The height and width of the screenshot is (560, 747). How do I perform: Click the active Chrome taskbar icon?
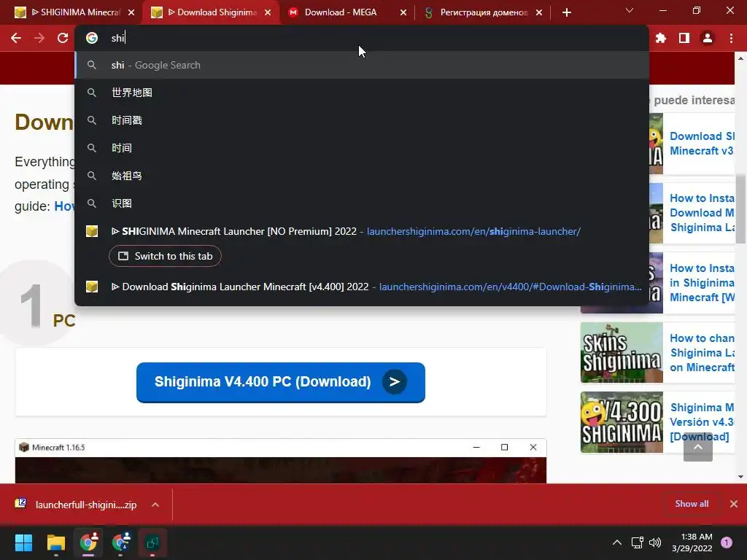pyautogui.click(x=88, y=542)
